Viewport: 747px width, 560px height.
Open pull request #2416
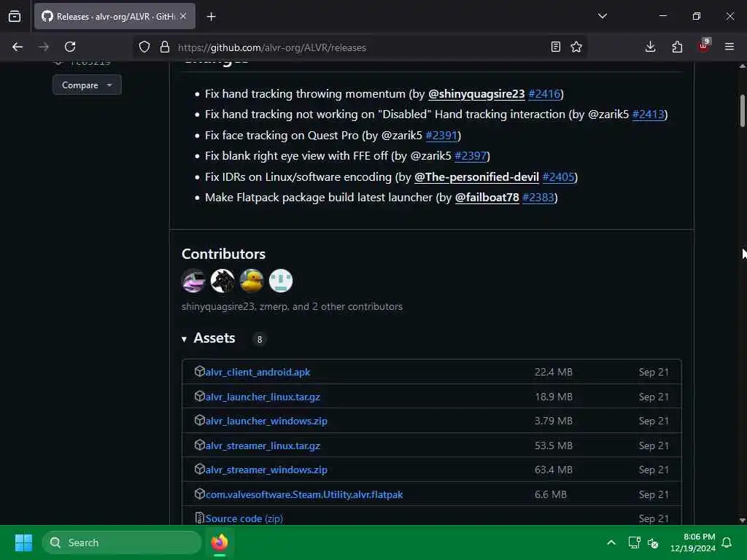pyautogui.click(x=544, y=94)
